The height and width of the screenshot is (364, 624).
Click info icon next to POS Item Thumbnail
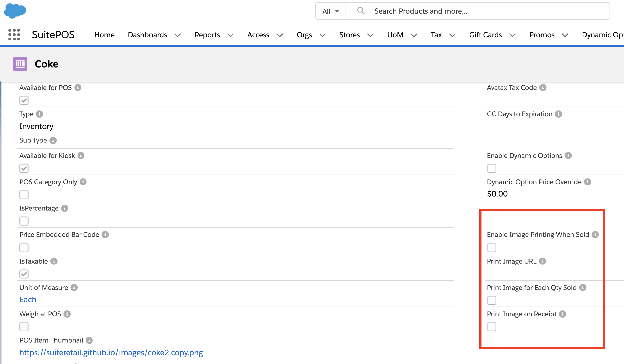(89, 340)
